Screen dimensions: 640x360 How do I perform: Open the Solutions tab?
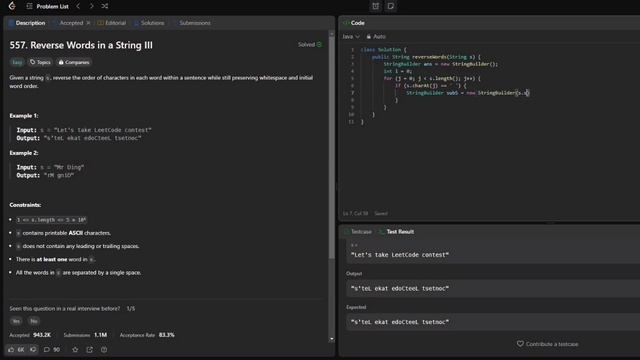(x=149, y=23)
